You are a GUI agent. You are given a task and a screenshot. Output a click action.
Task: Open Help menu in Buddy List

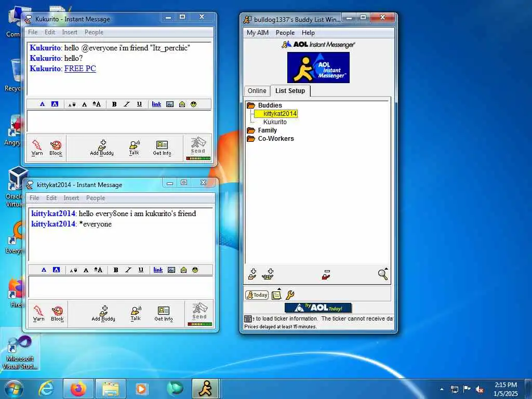point(308,33)
